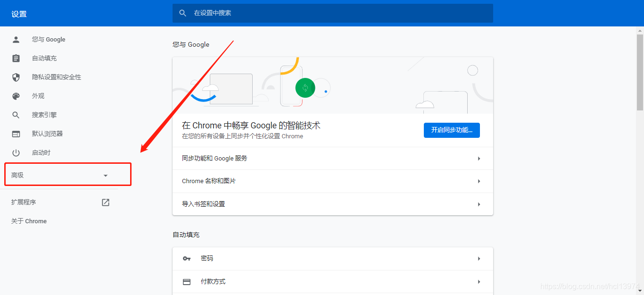Click the shield icon for 隐私设置和安全性

click(16, 77)
